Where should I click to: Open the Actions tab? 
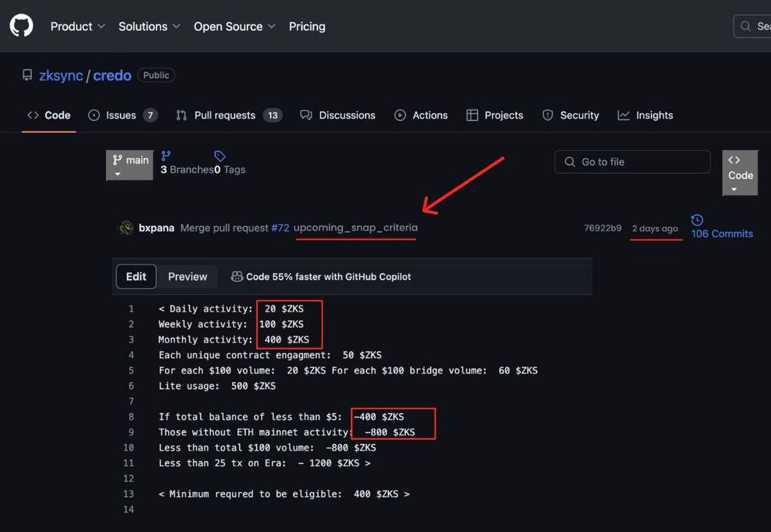click(421, 115)
